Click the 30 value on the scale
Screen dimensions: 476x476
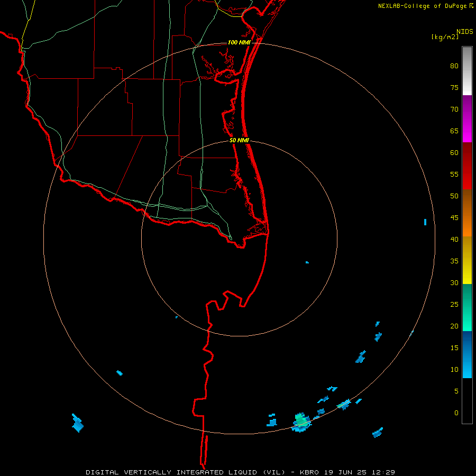click(x=454, y=282)
